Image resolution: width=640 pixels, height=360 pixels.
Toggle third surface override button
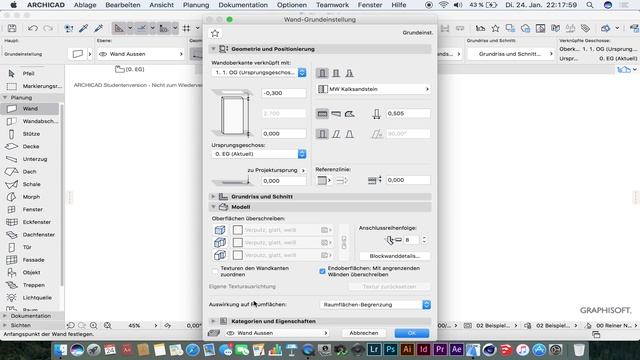click(x=220, y=256)
